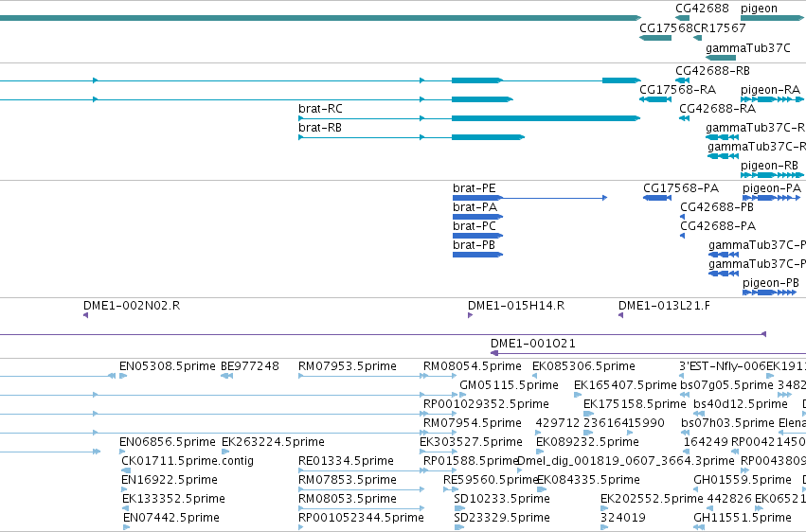Click the CK01711.5prime.contig label

coord(188,462)
